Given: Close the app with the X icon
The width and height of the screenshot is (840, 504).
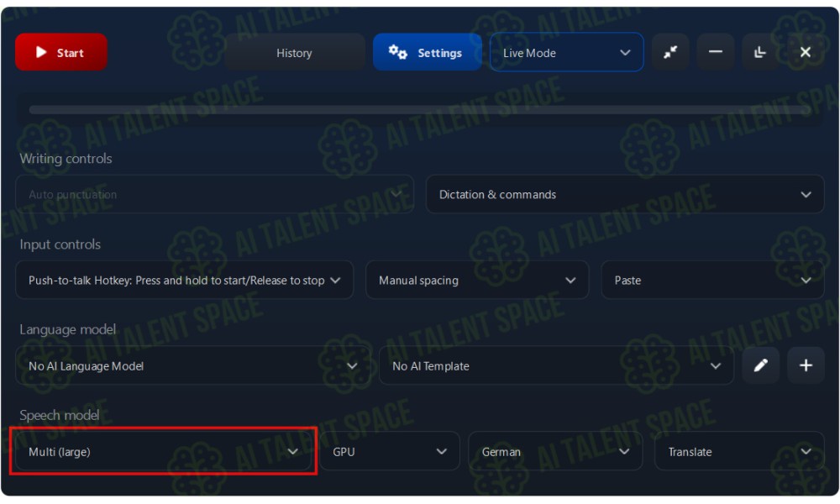Looking at the screenshot, I should [x=805, y=52].
